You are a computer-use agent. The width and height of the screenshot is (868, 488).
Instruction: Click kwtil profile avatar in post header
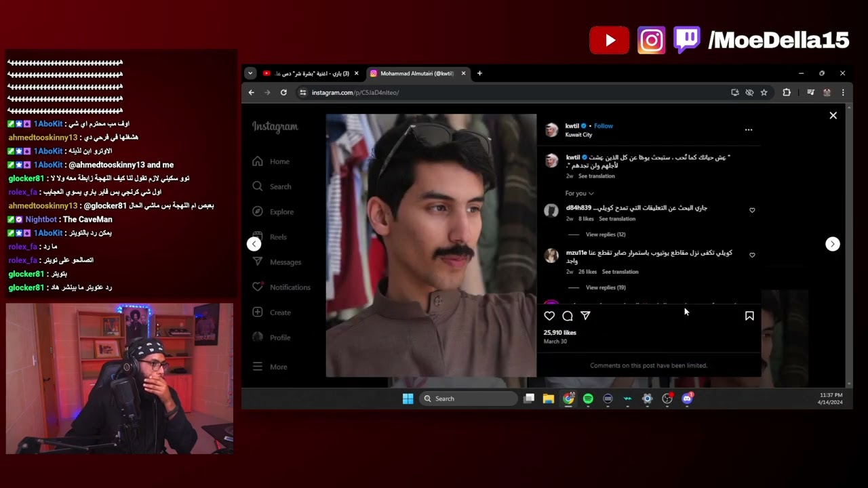tap(551, 129)
